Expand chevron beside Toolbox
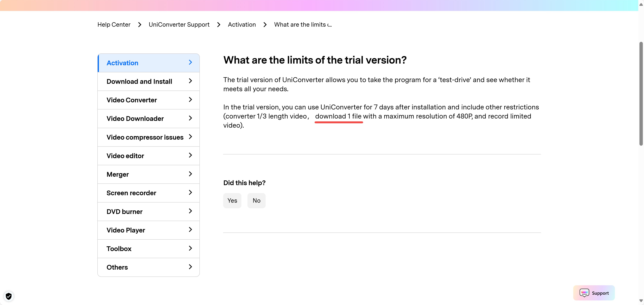 (191, 248)
